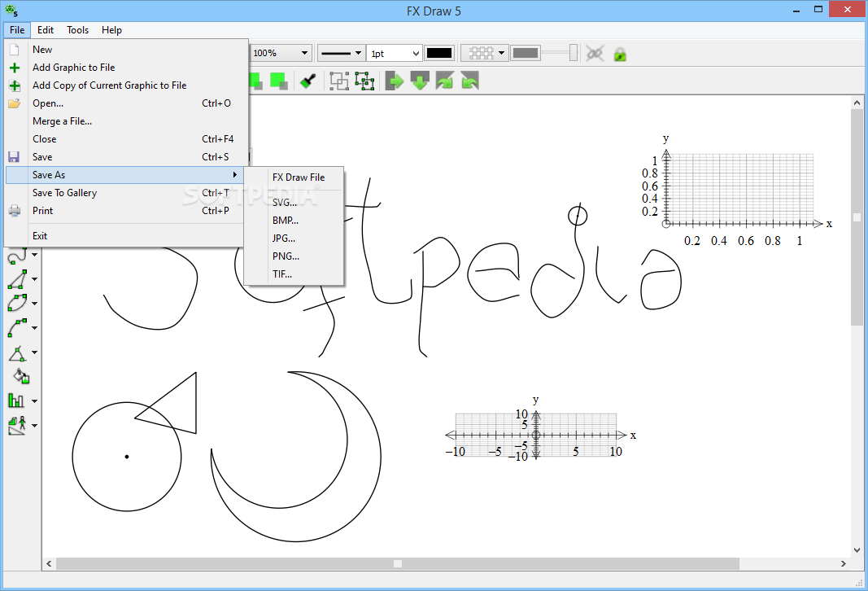Click the vertical scrollbar down arrow
The width and height of the screenshot is (868, 591).
(857, 550)
